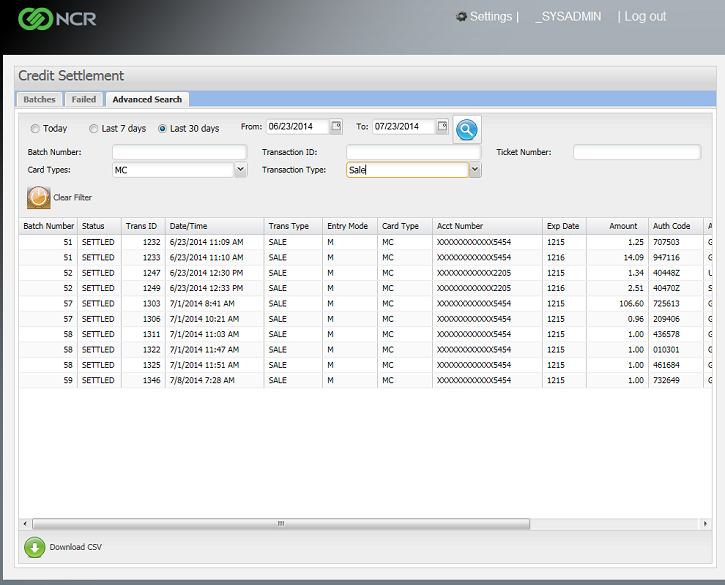The height and width of the screenshot is (585, 725).
Task: Switch to the Failed tab
Action: (84, 99)
